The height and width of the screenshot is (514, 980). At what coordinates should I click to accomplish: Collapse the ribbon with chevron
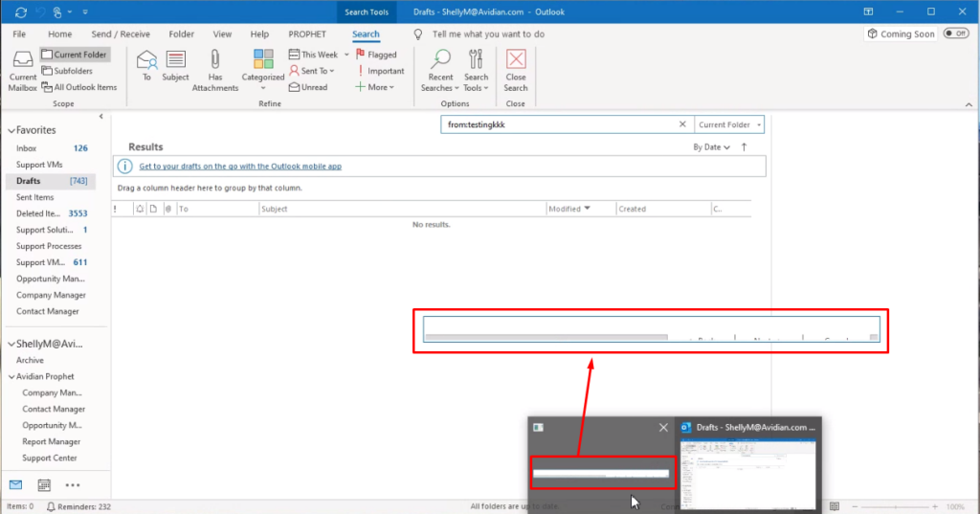click(969, 104)
